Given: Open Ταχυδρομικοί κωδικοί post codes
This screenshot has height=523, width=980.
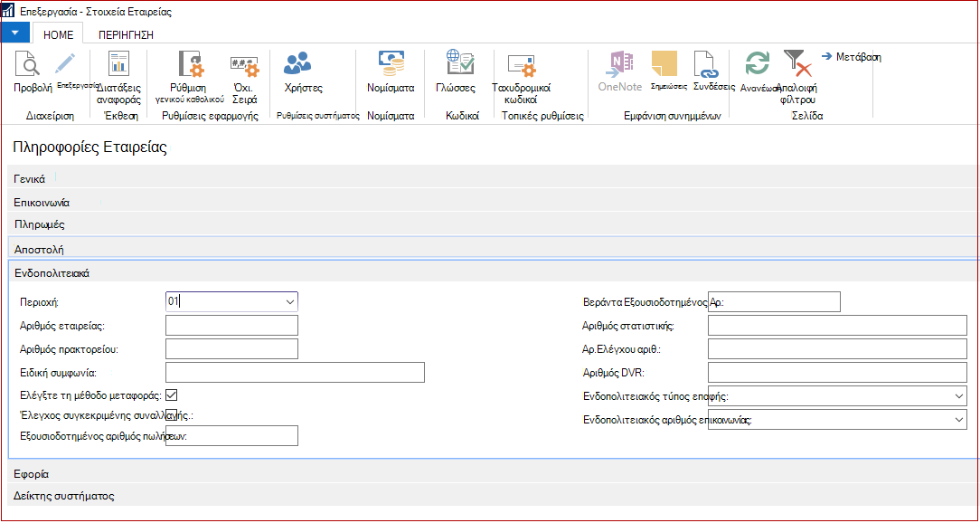Looking at the screenshot, I should [x=521, y=65].
